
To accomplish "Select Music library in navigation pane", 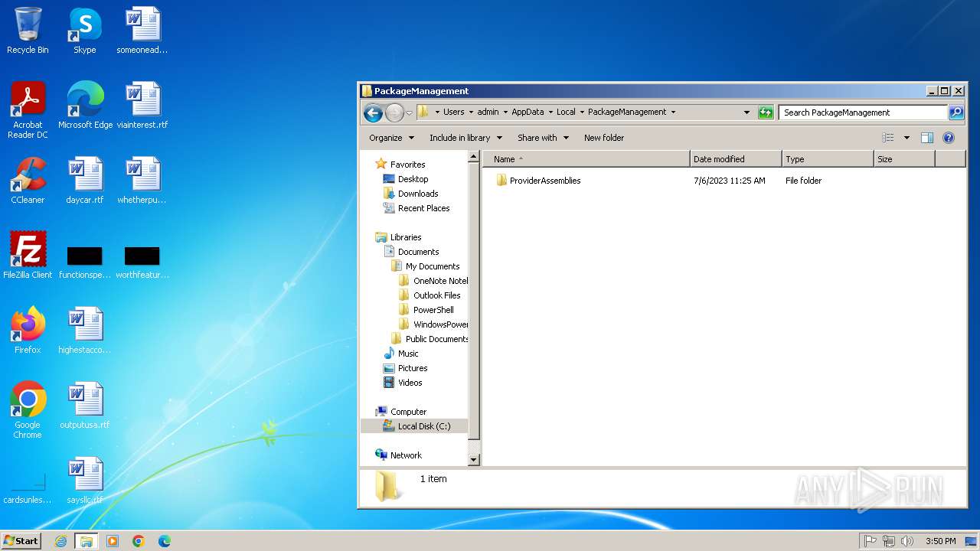I will [400, 354].
